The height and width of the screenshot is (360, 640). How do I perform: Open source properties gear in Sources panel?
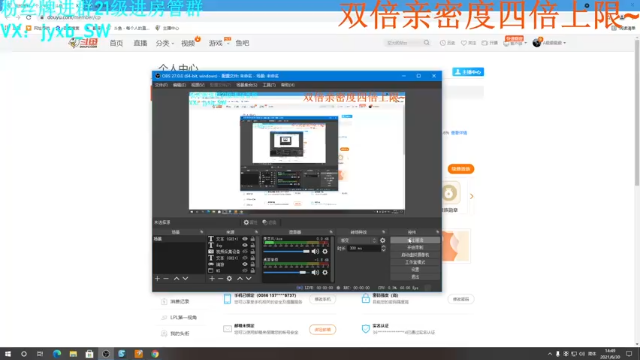click(229, 278)
